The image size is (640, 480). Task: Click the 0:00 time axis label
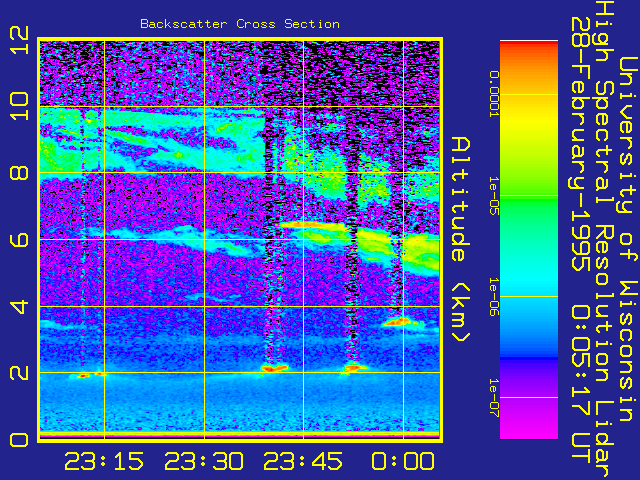[x=403, y=461]
